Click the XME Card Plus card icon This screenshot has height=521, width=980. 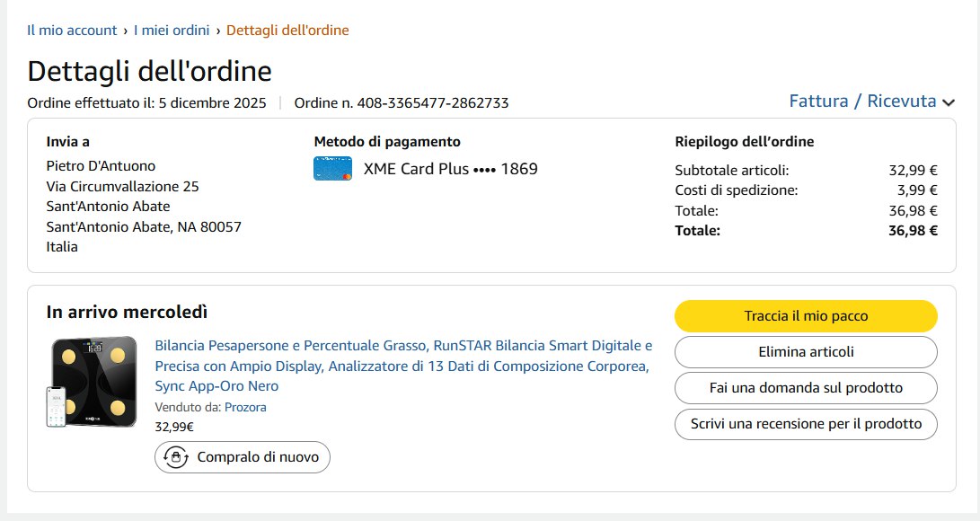[x=332, y=168]
